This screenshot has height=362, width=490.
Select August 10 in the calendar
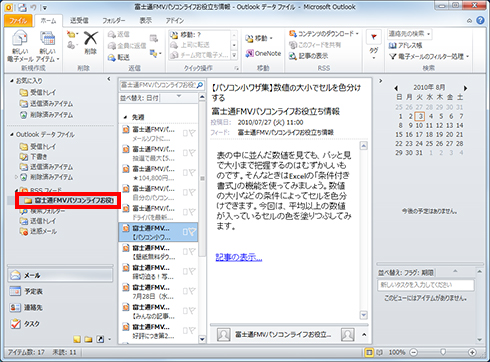(x=419, y=125)
